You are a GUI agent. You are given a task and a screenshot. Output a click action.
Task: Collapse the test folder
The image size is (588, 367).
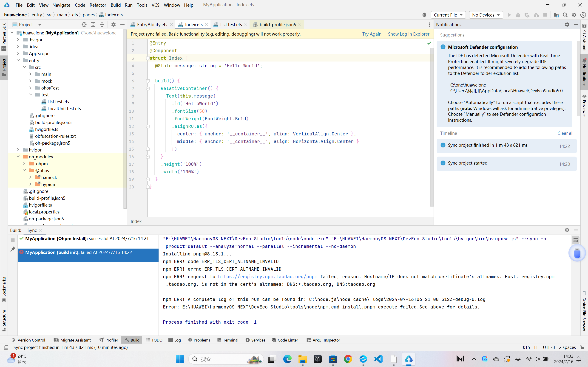pos(30,95)
